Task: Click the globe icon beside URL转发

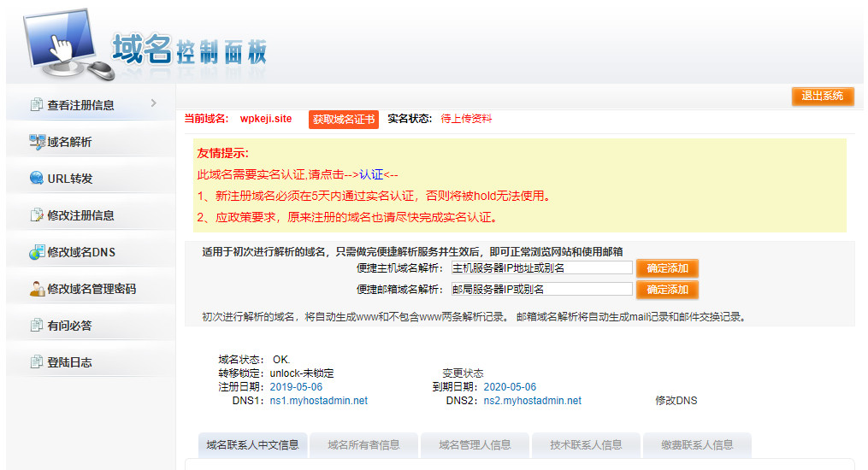Action: point(37,178)
